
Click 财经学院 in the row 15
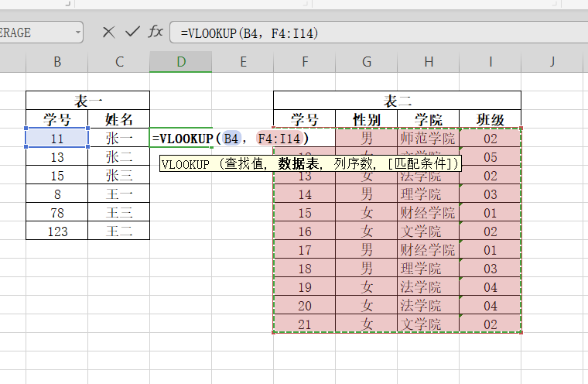pos(429,212)
